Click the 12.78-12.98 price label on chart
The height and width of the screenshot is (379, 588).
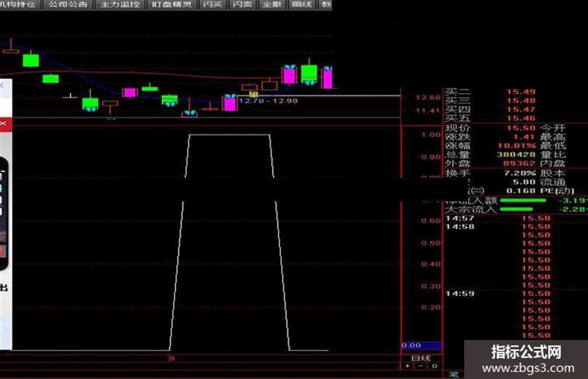point(269,101)
